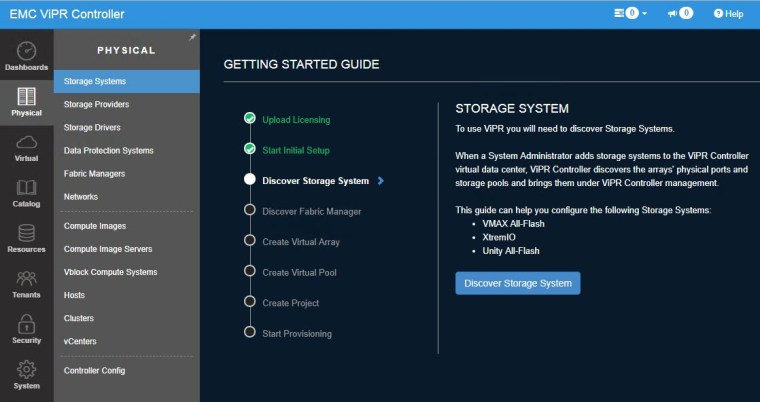This screenshot has width=760, height=402.
Task: Open Storage Drivers menu item
Action: coord(127,128)
